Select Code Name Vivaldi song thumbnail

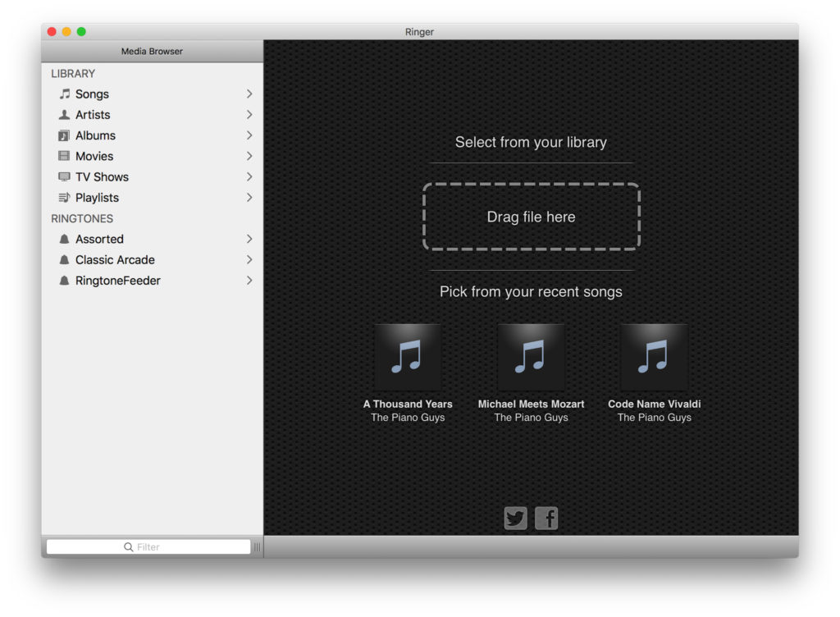coord(654,357)
